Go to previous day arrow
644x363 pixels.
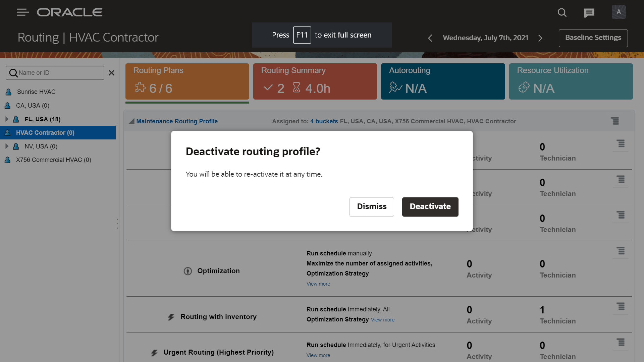tap(430, 38)
